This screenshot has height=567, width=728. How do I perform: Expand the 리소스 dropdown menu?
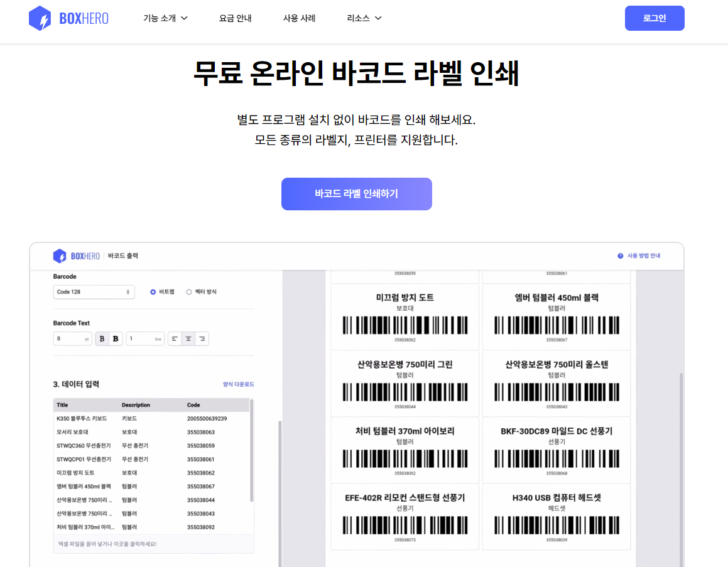click(x=364, y=18)
